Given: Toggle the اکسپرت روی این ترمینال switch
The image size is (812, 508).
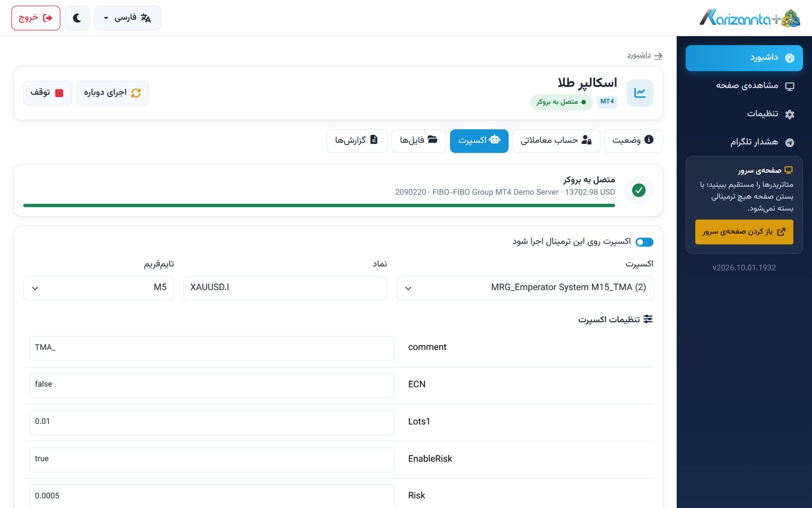Looking at the screenshot, I should coord(645,242).
